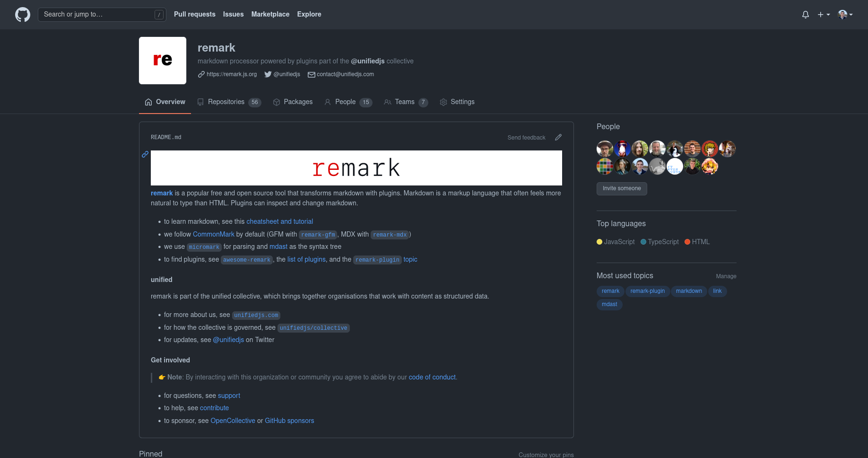Open the GitHub sponsors link
This screenshot has height=458, width=868.
click(x=289, y=421)
